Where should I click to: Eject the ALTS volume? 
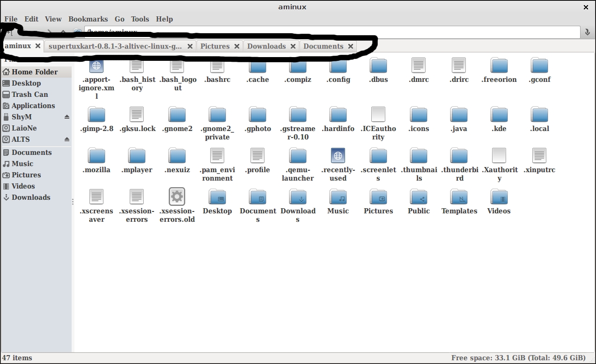67,139
